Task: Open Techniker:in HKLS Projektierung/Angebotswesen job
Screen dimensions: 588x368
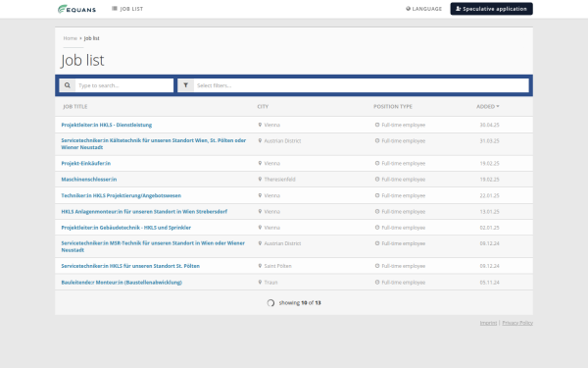Action: click(122, 195)
